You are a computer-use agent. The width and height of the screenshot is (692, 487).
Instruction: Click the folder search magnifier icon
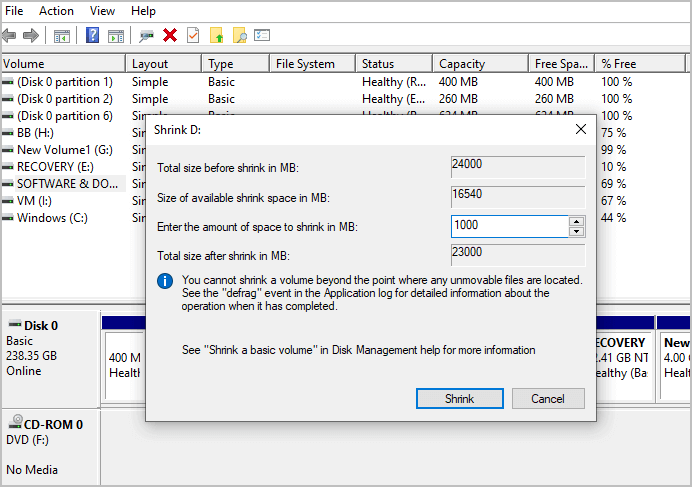[x=240, y=36]
